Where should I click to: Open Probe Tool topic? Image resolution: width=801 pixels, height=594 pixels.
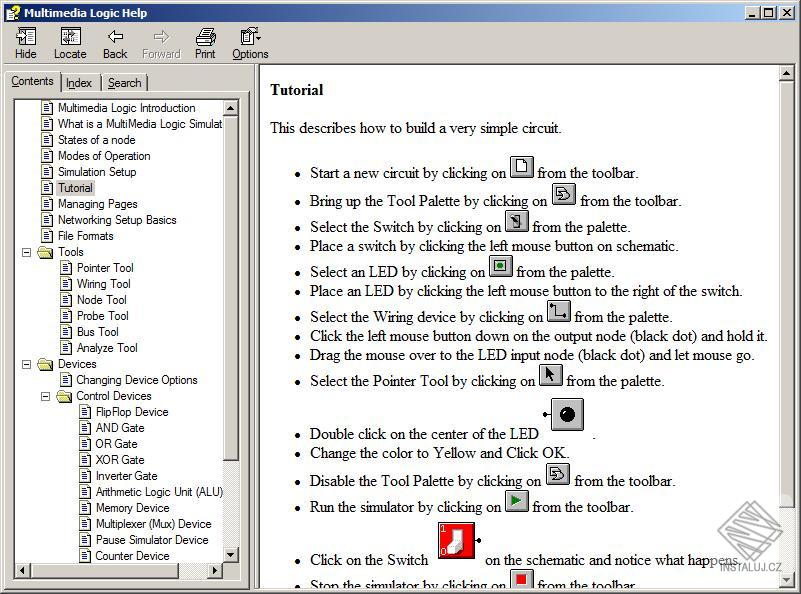[103, 316]
